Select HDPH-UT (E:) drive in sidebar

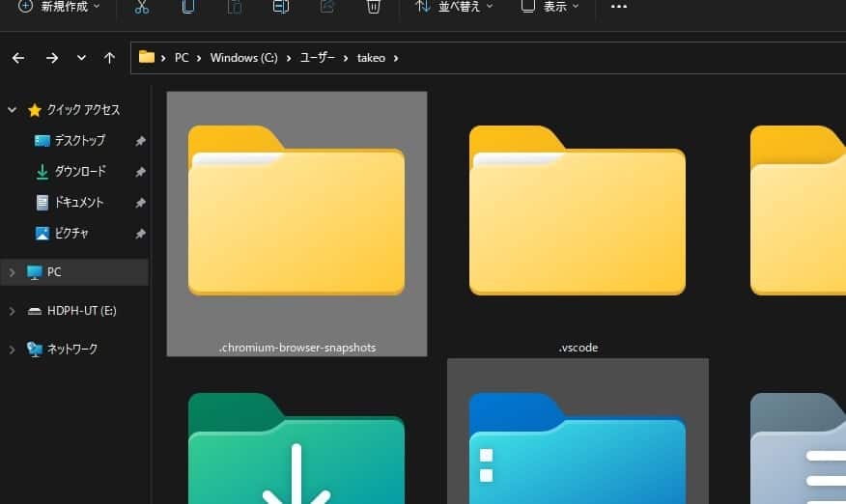click(81, 311)
